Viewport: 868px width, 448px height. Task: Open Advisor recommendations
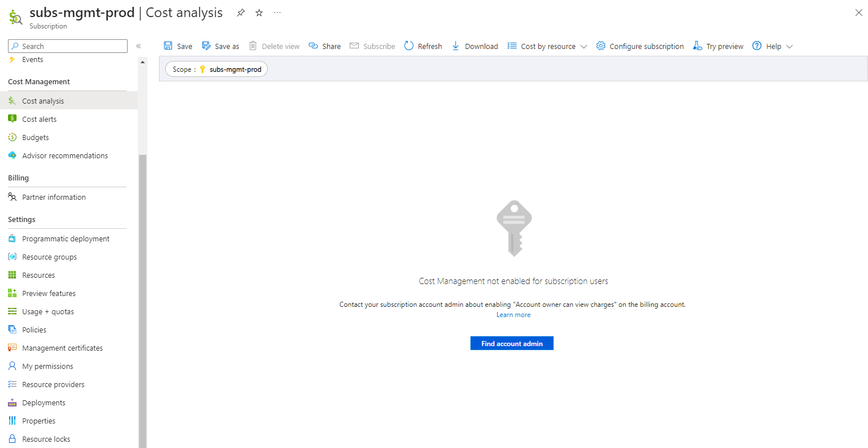pyautogui.click(x=68, y=155)
